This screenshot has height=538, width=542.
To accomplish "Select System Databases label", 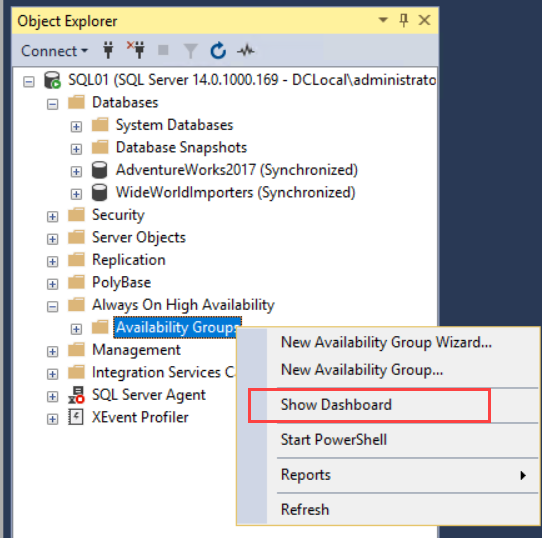I will point(175,125).
